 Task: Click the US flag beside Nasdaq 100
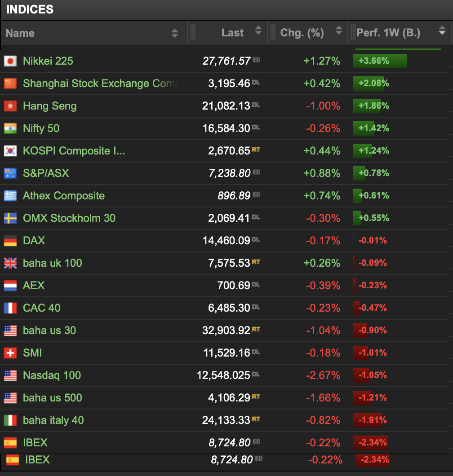[x=10, y=375]
